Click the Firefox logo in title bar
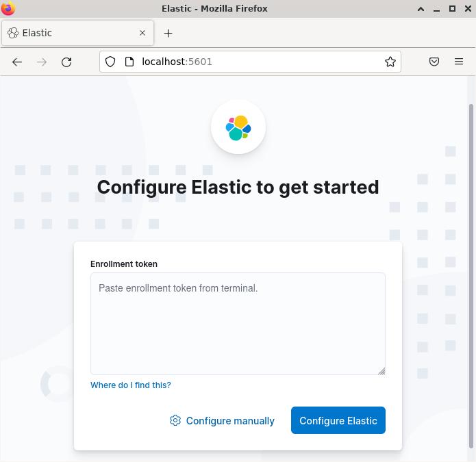Screen dimensions: 476x462 click(8, 8)
